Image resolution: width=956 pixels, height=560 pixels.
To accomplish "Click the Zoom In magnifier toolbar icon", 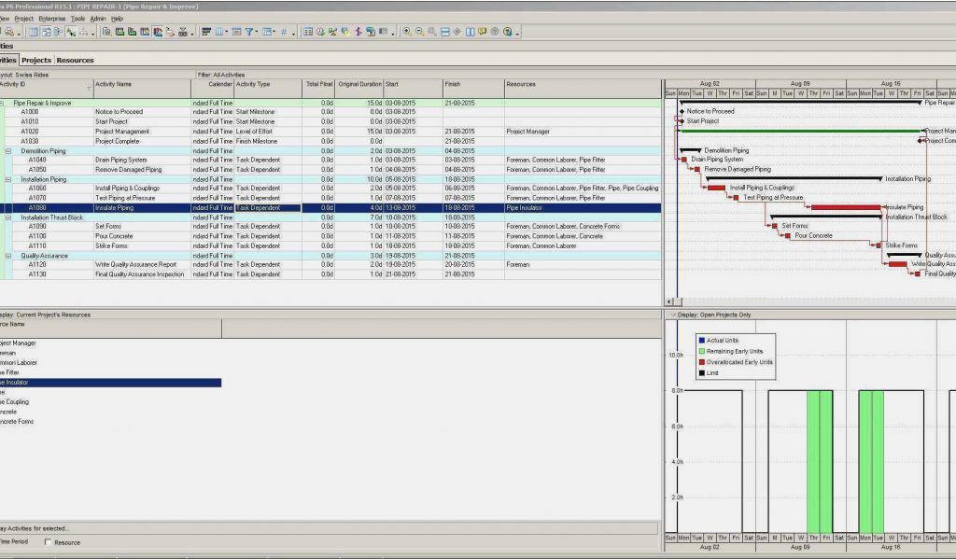I will pyautogui.click(x=407, y=32).
